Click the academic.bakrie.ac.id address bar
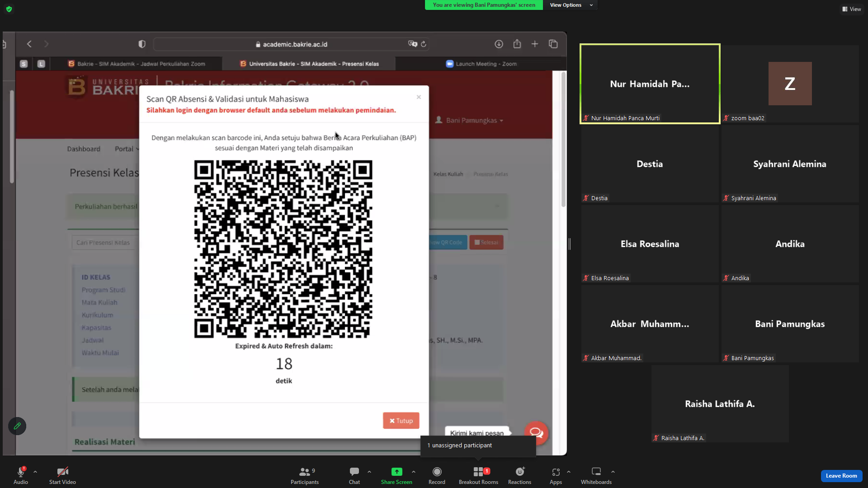 291,44
